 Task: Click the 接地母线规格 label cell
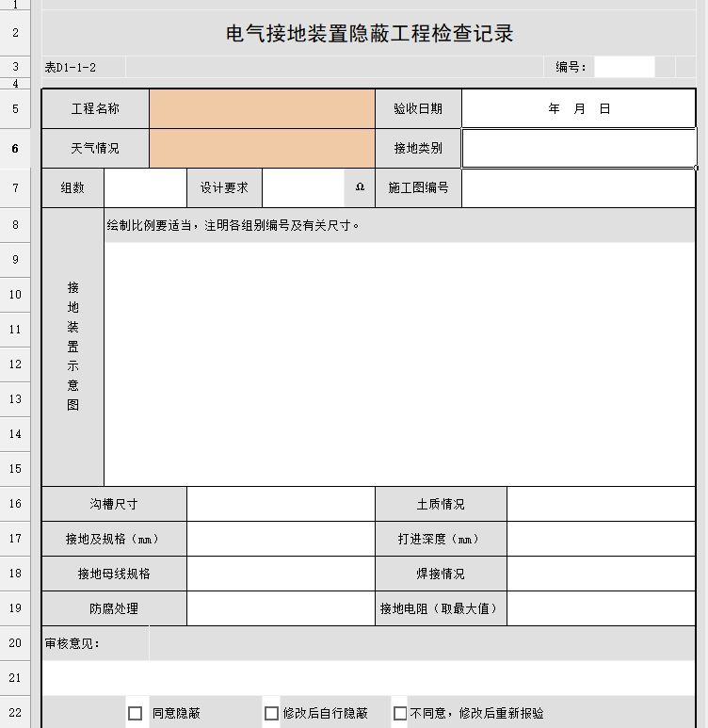[x=114, y=574]
